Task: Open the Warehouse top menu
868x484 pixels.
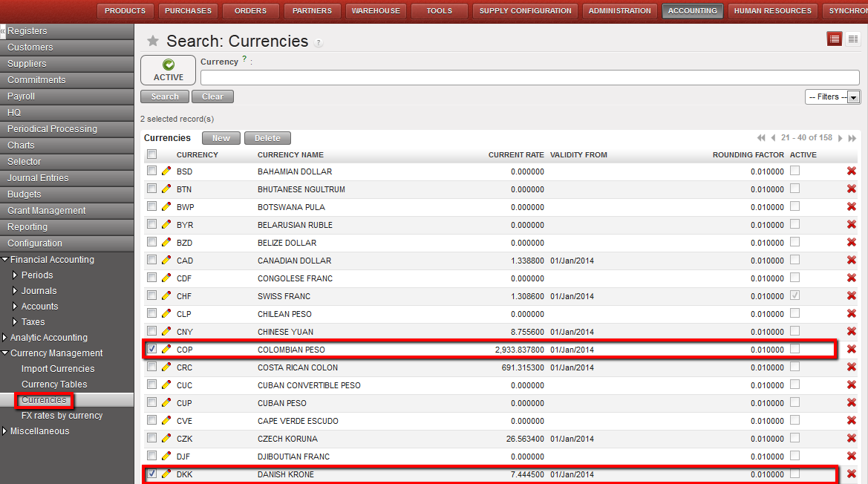Action: click(376, 11)
